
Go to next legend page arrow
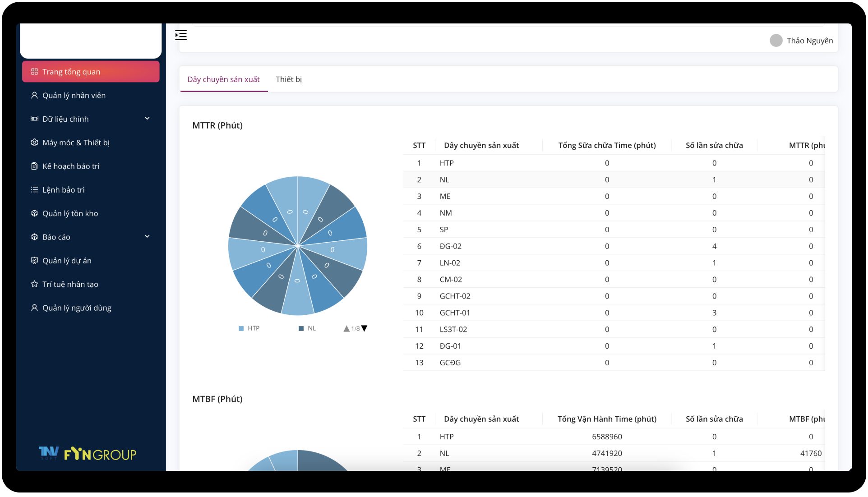pos(365,328)
